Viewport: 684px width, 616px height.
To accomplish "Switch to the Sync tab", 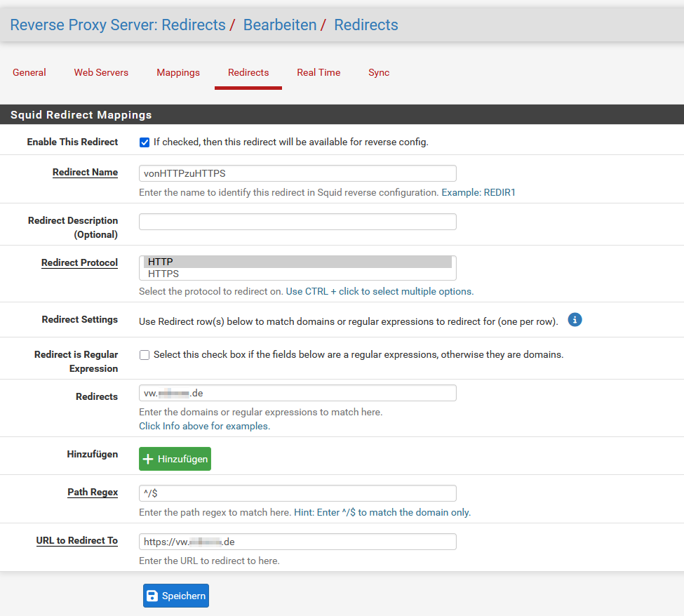I will 379,72.
